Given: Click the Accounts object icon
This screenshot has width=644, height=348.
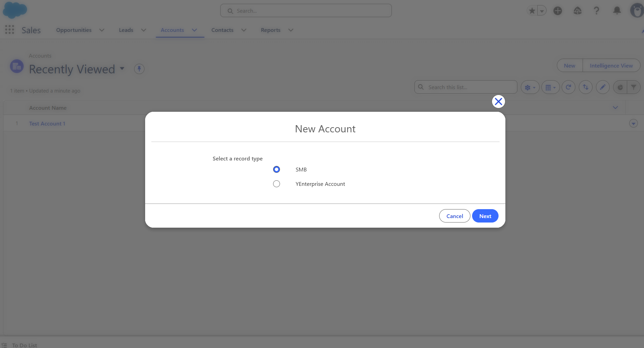Looking at the screenshot, I should tap(16, 67).
